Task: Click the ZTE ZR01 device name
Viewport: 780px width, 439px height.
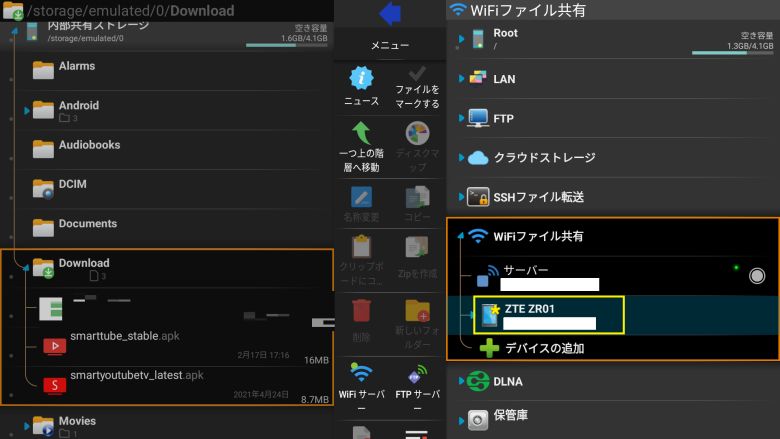Action: [530, 309]
